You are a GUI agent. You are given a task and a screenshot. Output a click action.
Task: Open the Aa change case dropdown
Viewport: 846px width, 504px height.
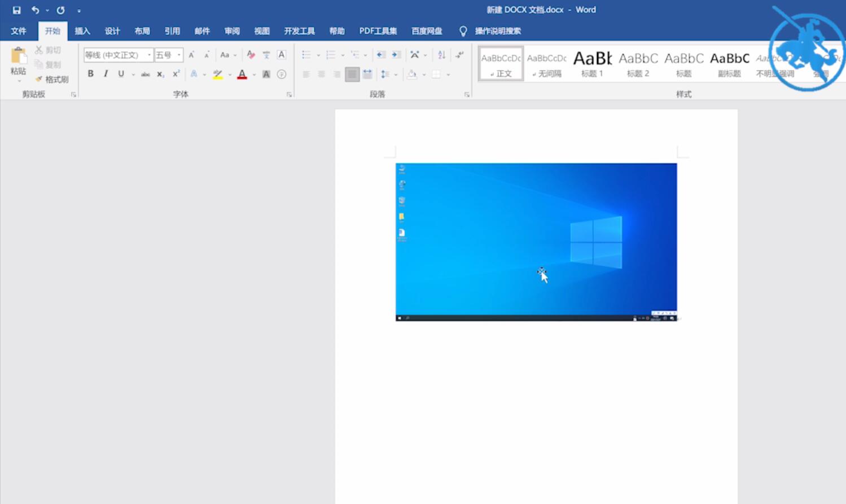pos(228,55)
